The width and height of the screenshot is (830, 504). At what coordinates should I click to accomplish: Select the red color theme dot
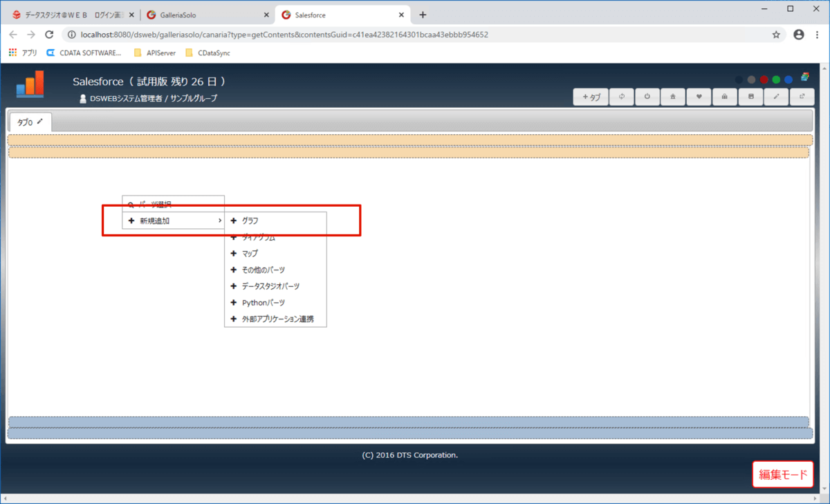[764, 80]
